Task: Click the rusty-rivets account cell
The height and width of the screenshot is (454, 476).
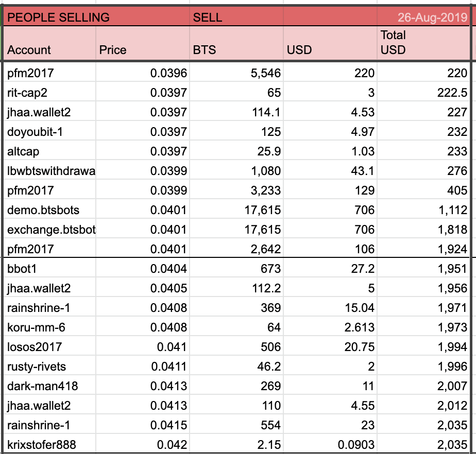Action: tap(37, 366)
